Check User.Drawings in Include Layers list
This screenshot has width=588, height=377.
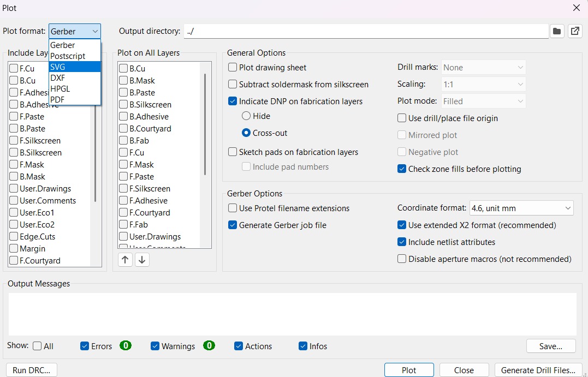point(14,189)
